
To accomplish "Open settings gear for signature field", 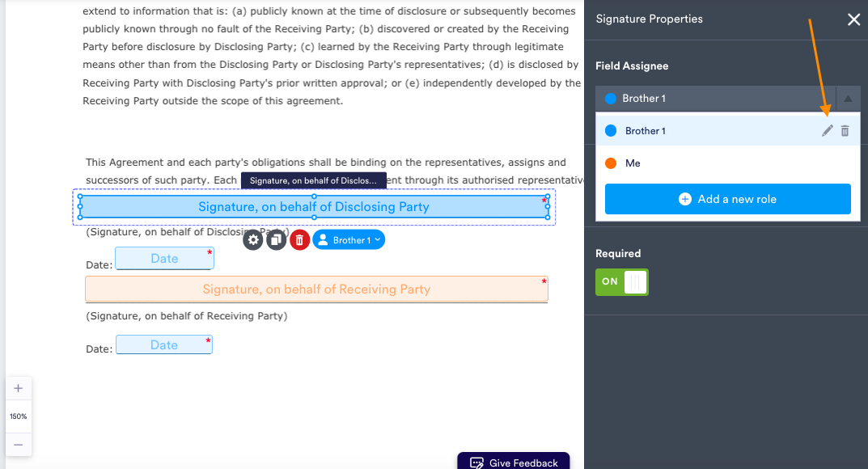I will [x=253, y=239].
